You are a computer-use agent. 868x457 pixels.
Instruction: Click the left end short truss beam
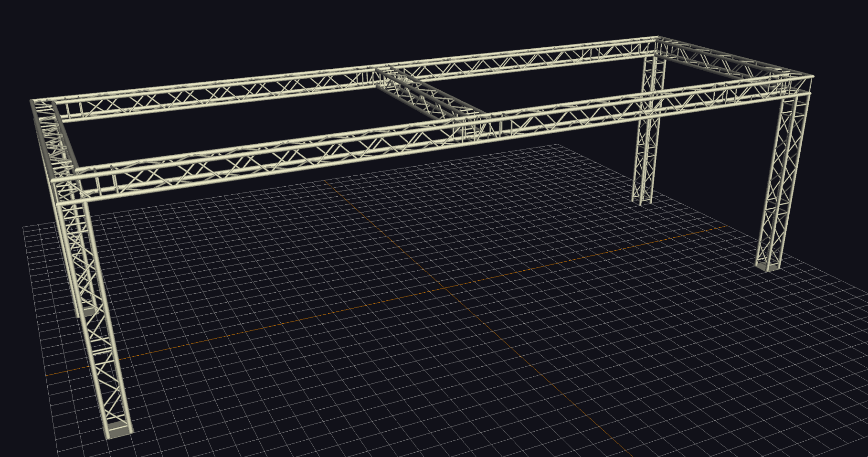pos(53,138)
